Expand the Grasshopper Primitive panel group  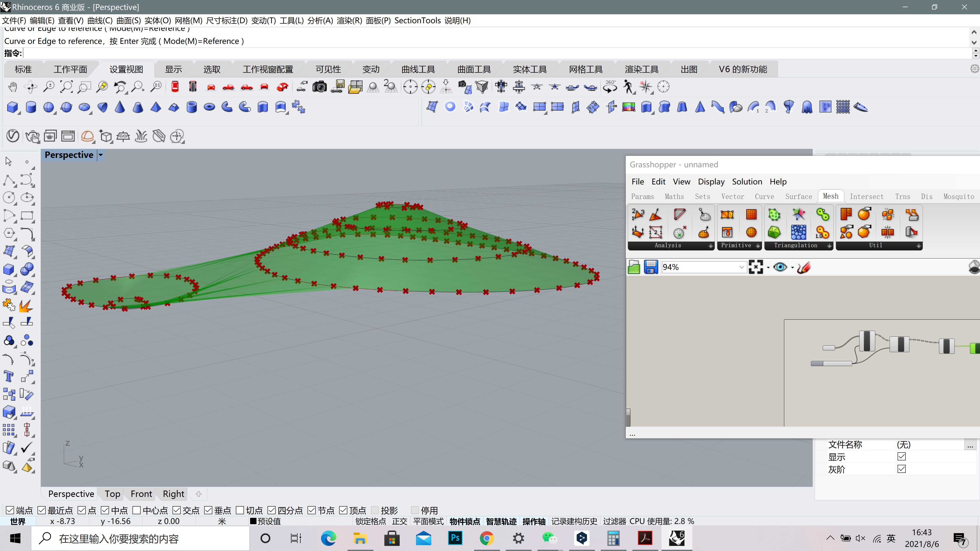(758, 246)
